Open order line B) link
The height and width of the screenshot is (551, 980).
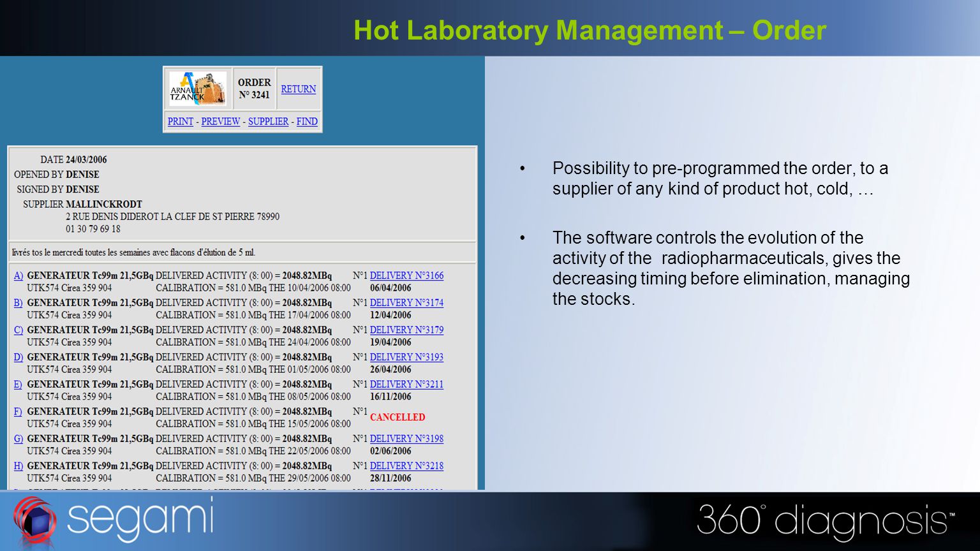click(x=19, y=303)
